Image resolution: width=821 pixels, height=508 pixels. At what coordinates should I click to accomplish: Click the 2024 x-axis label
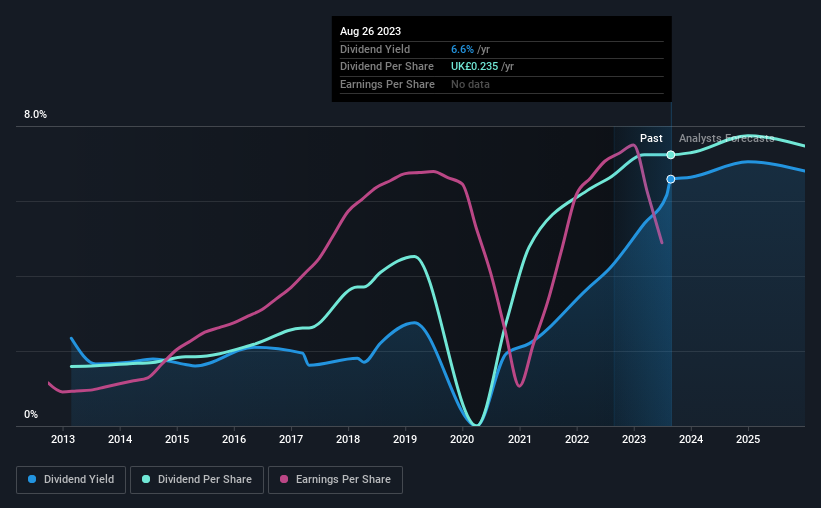pos(691,439)
